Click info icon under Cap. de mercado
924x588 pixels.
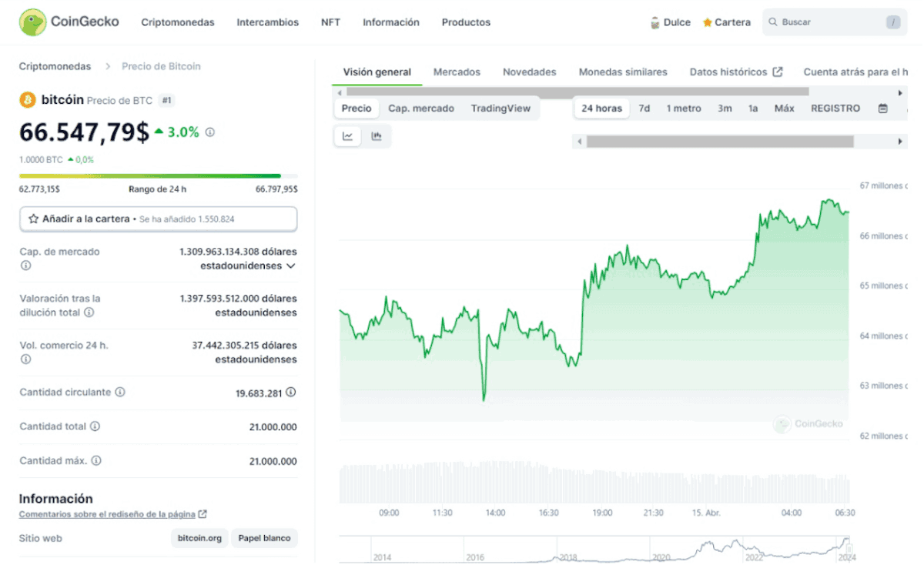coord(25,266)
